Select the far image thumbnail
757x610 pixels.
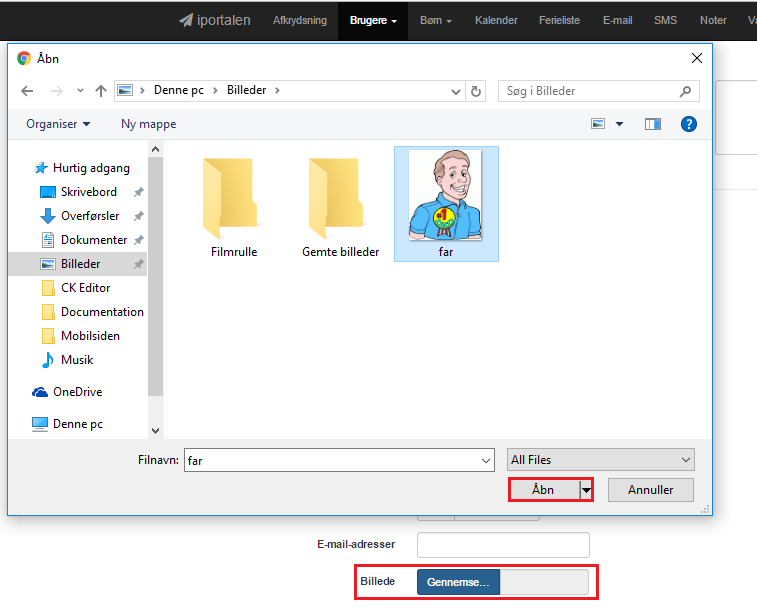click(446, 204)
